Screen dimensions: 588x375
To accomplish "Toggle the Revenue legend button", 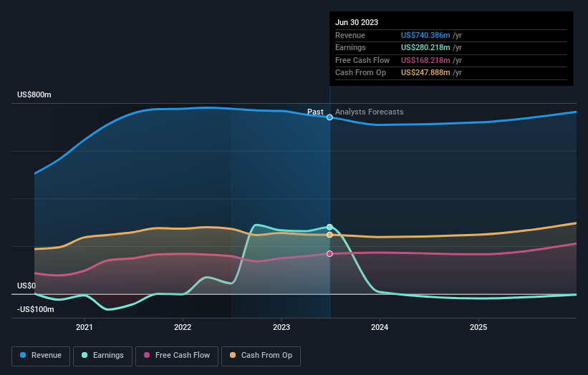I will point(41,356).
